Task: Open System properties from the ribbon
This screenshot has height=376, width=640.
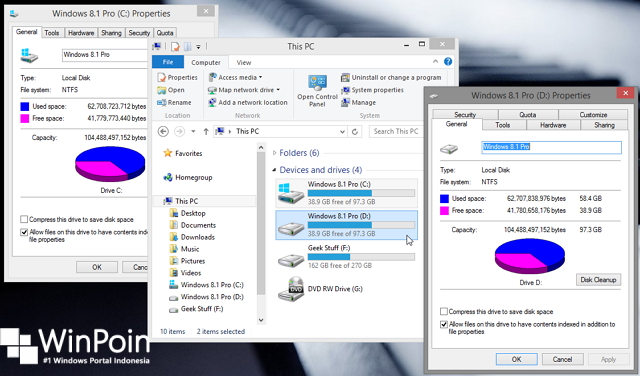Action: 372,90
